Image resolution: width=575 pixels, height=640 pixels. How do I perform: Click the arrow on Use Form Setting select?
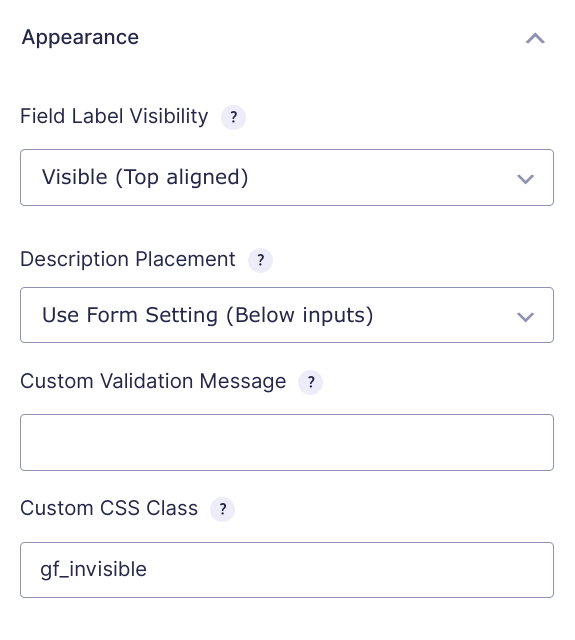tap(525, 317)
